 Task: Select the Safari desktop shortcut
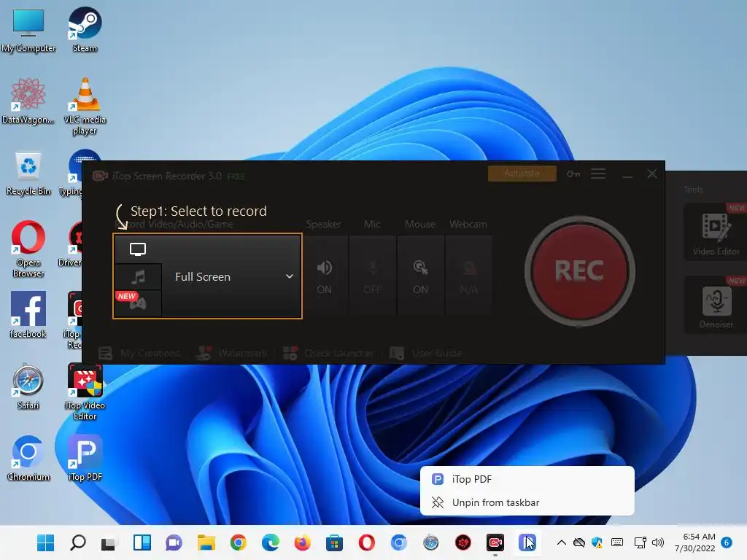point(28,386)
